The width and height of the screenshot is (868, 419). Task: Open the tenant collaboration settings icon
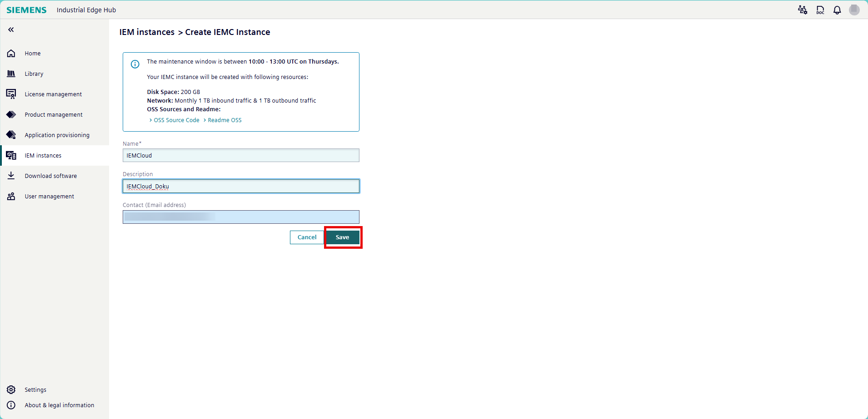tap(803, 10)
